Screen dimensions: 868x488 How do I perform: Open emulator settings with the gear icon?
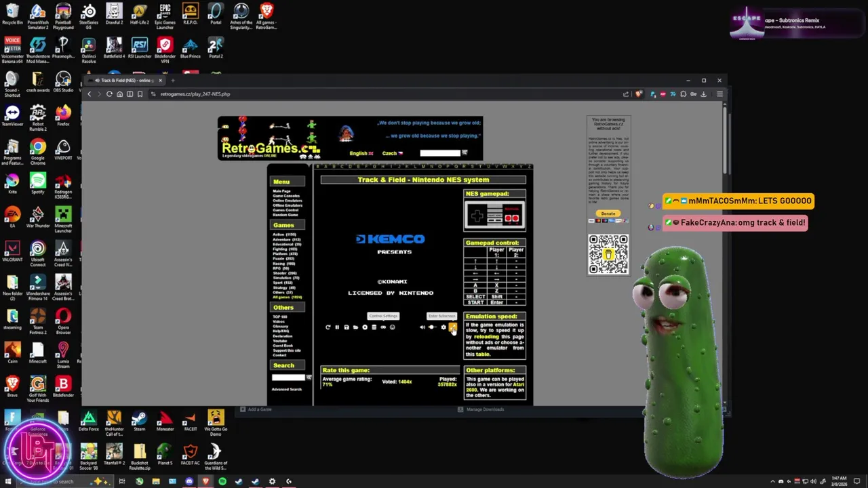443,327
